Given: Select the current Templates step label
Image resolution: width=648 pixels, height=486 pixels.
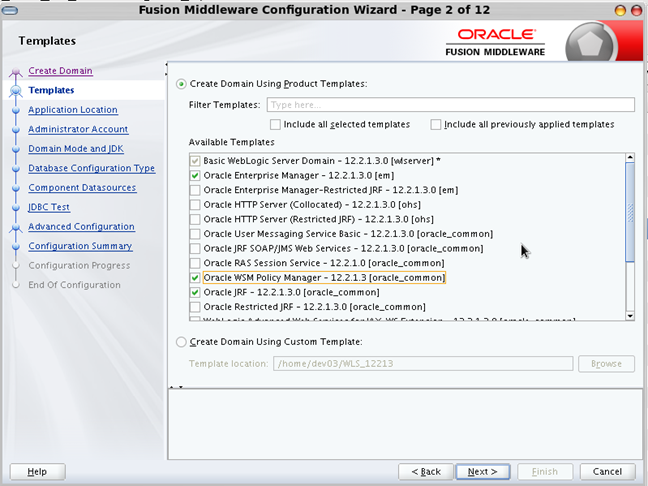Looking at the screenshot, I should (51, 90).
